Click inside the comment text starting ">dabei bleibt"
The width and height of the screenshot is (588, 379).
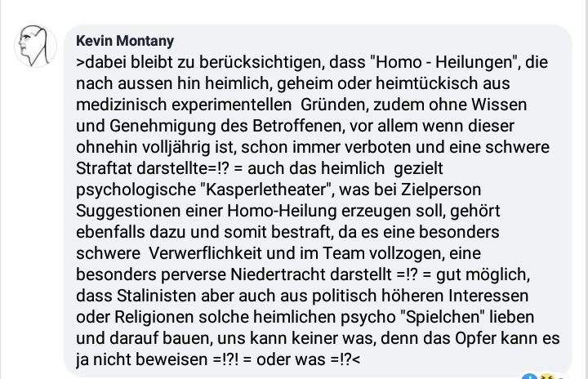click(318, 211)
